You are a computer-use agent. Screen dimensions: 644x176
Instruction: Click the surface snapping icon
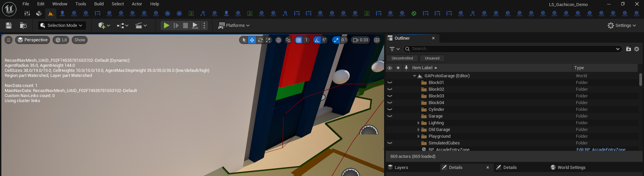tap(288, 40)
